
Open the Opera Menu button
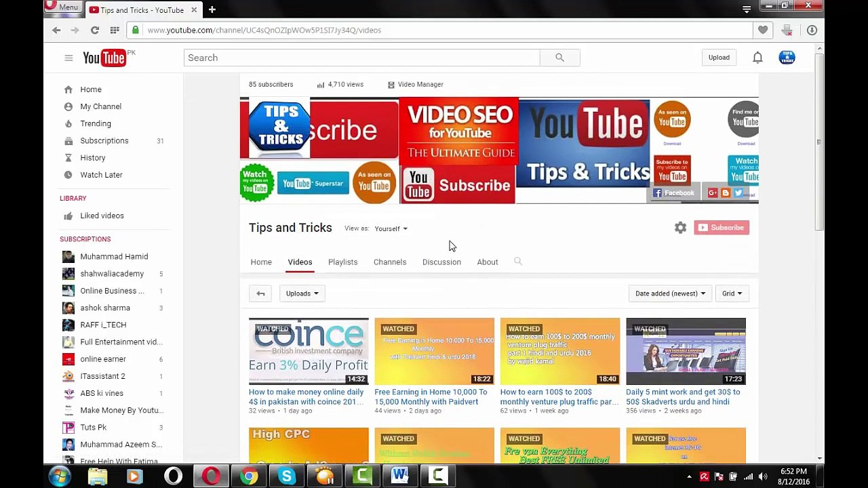pos(62,7)
